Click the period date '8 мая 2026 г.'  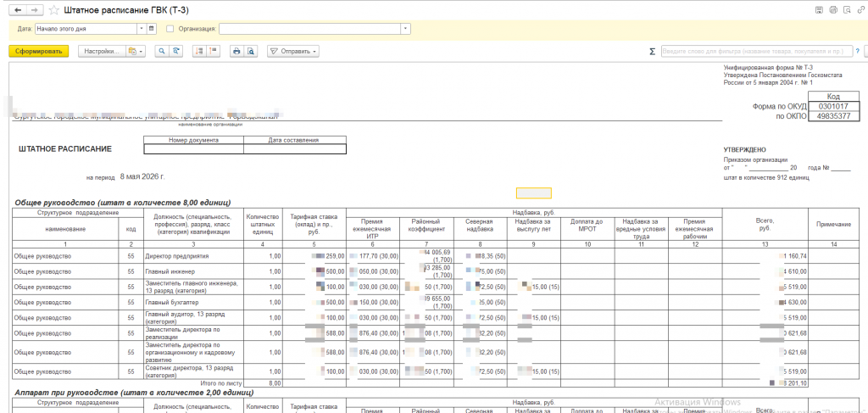point(142,177)
